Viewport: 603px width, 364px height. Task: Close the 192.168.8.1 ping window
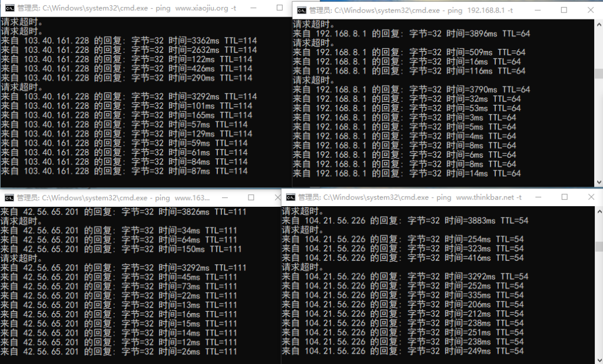point(591,11)
